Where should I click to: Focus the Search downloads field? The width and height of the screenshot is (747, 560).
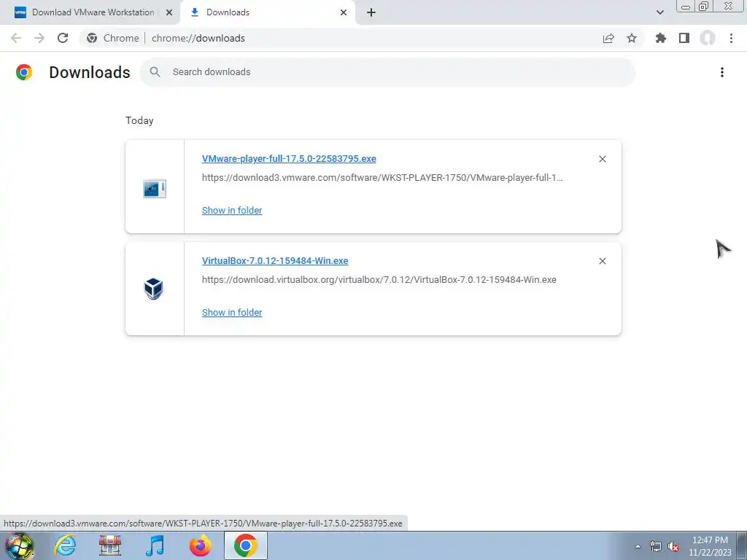[388, 72]
